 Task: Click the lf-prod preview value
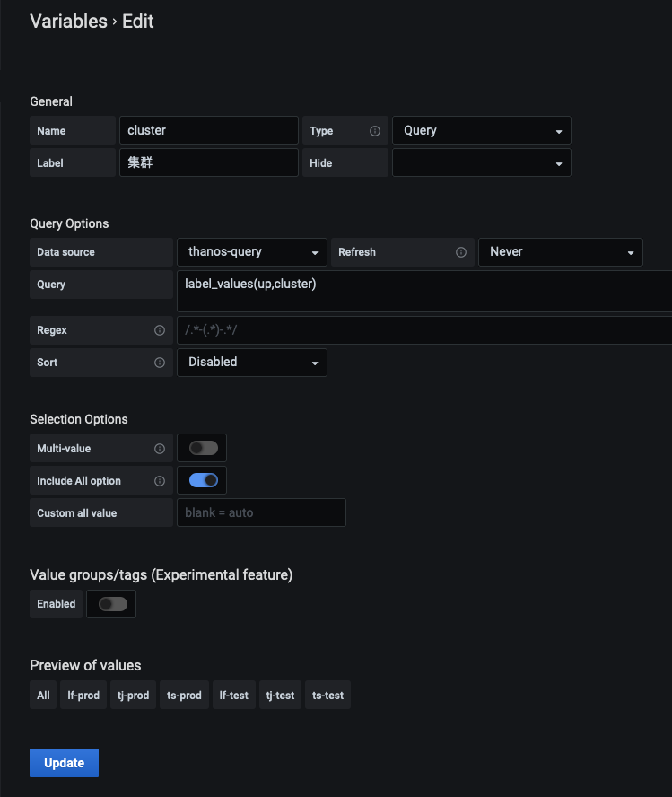click(x=83, y=695)
